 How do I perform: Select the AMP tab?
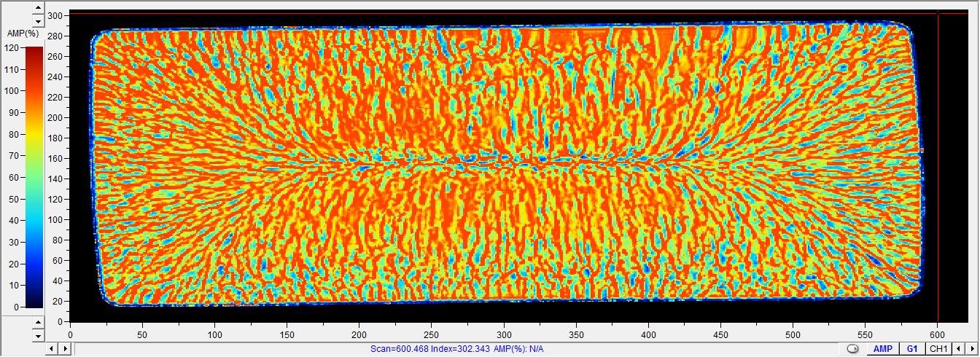point(883,349)
